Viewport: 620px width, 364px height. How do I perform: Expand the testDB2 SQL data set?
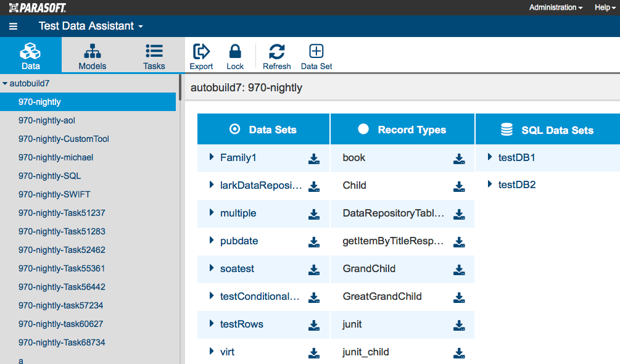pos(490,184)
